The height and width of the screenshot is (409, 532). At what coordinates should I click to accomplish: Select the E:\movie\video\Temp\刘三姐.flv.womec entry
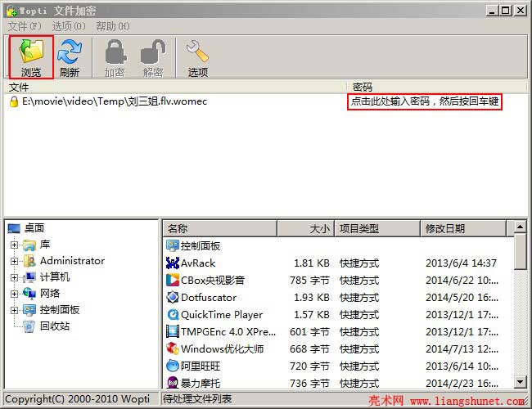click(115, 101)
